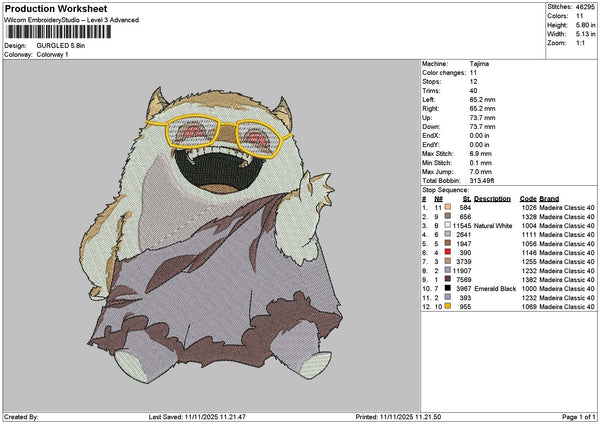Image resolution: width=600 pixels, height=424 pixels.
Task: Select the brown swatch in the 656-stitch row
Action: pyautogui.click(x=448, y=216)
